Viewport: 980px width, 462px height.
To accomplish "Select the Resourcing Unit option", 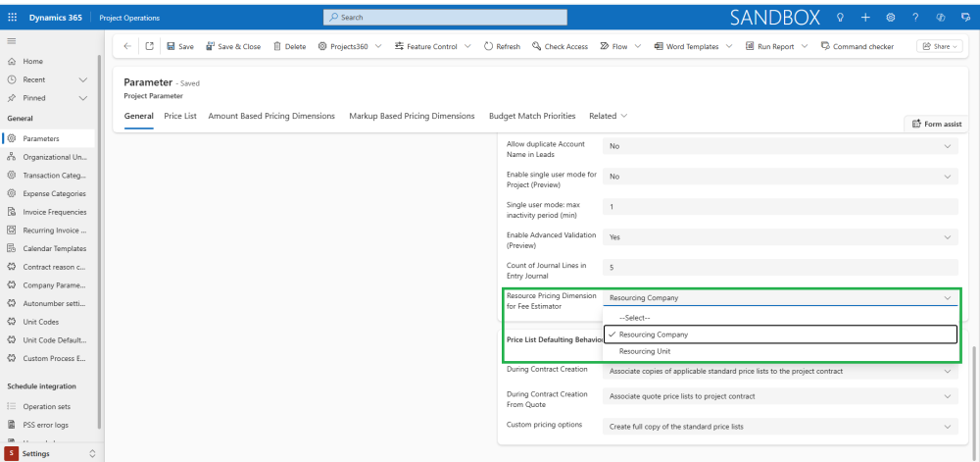I will tap(645, 351).
